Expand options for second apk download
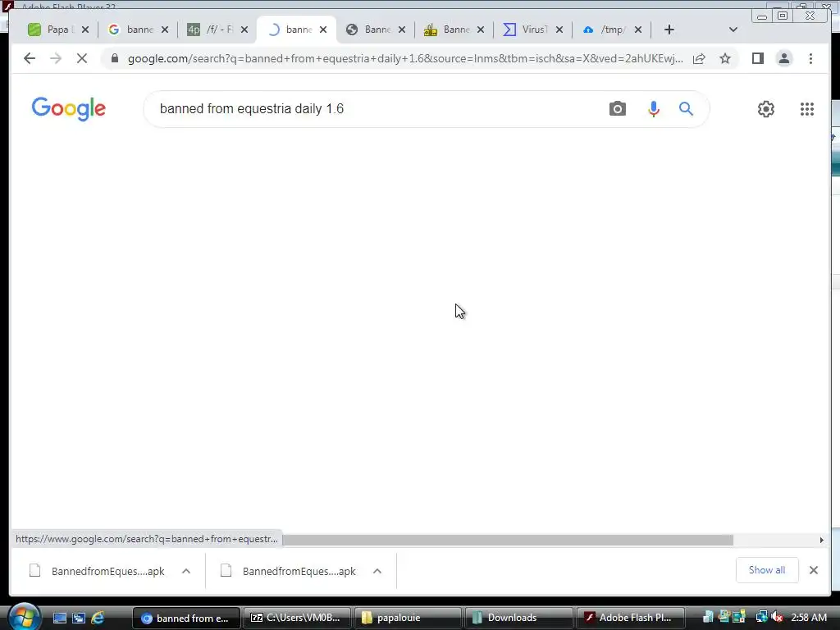 [377, 571]
